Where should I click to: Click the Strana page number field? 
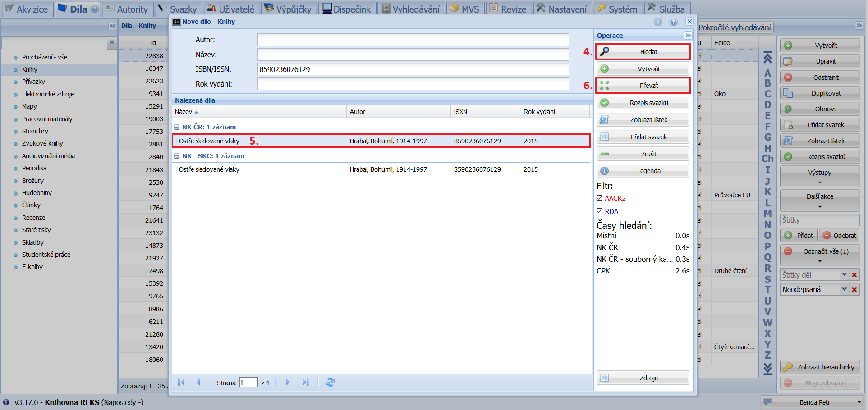click(x=248, y=383)
